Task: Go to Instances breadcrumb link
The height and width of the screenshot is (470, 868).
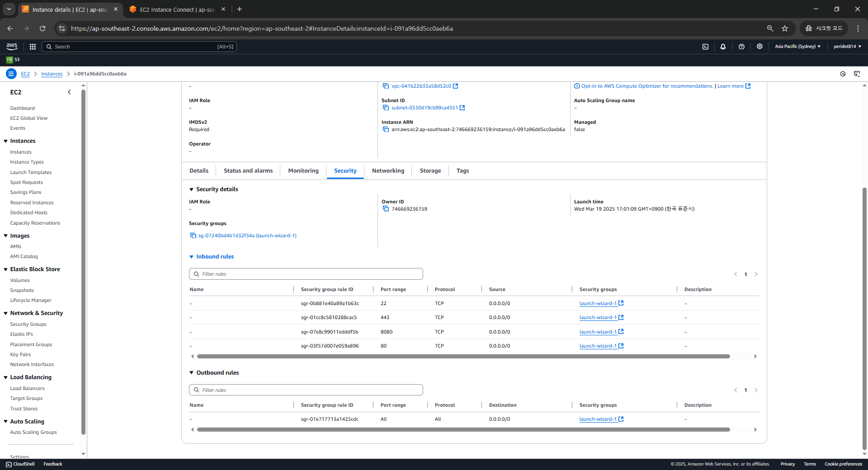Action: tap(52, 74)
